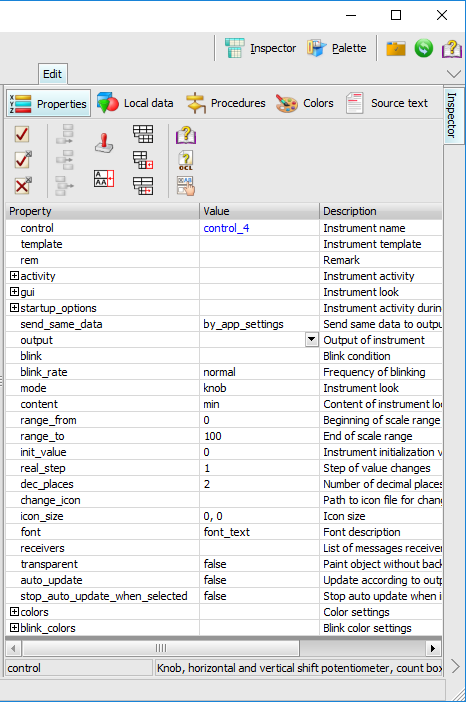The width and height of the screenshot is (466, 702).
Task: Click the tables with red square icon
Action: click(143, 160)
